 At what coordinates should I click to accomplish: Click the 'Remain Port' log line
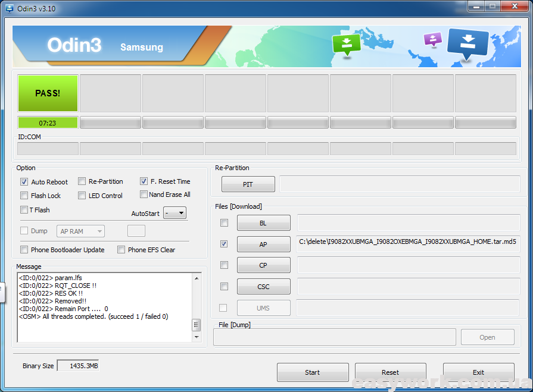(64, 309)
